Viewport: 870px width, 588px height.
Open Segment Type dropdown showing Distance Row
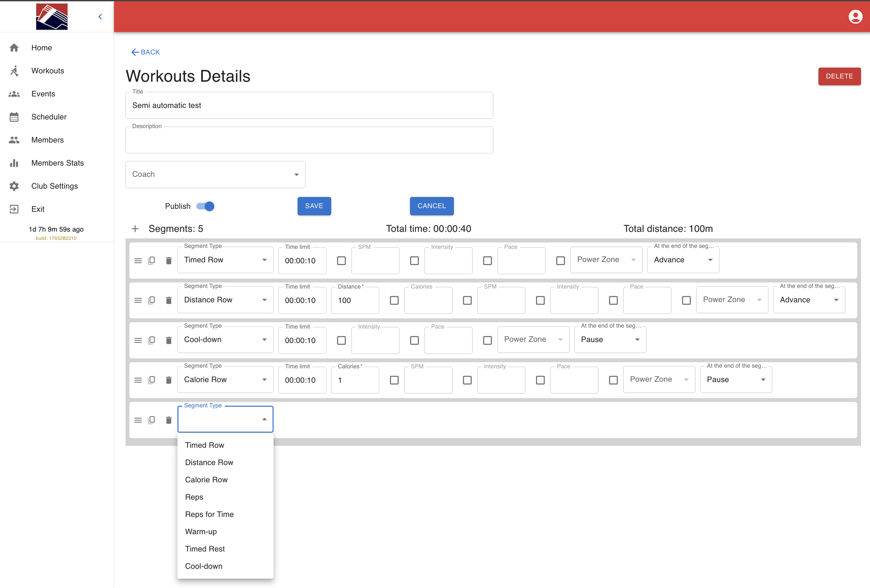(226, 300)
